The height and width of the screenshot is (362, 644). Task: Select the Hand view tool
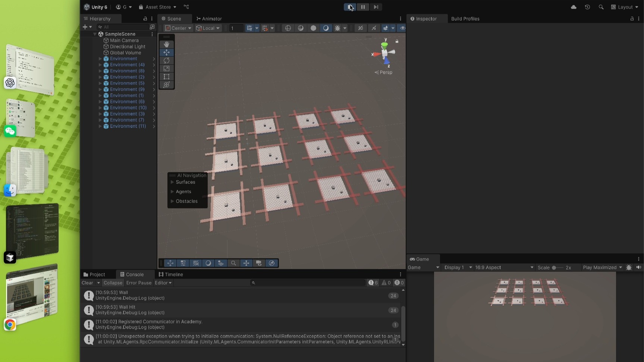point(166,44)
